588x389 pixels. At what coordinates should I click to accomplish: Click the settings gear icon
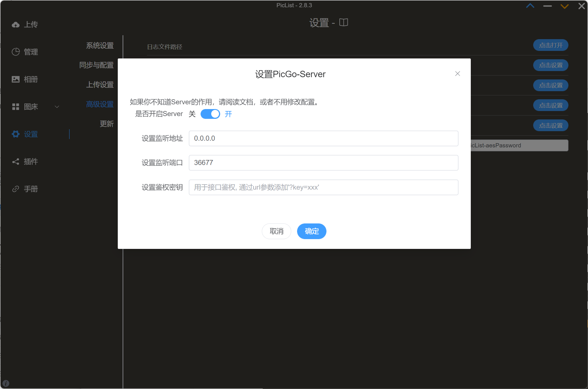16,134
